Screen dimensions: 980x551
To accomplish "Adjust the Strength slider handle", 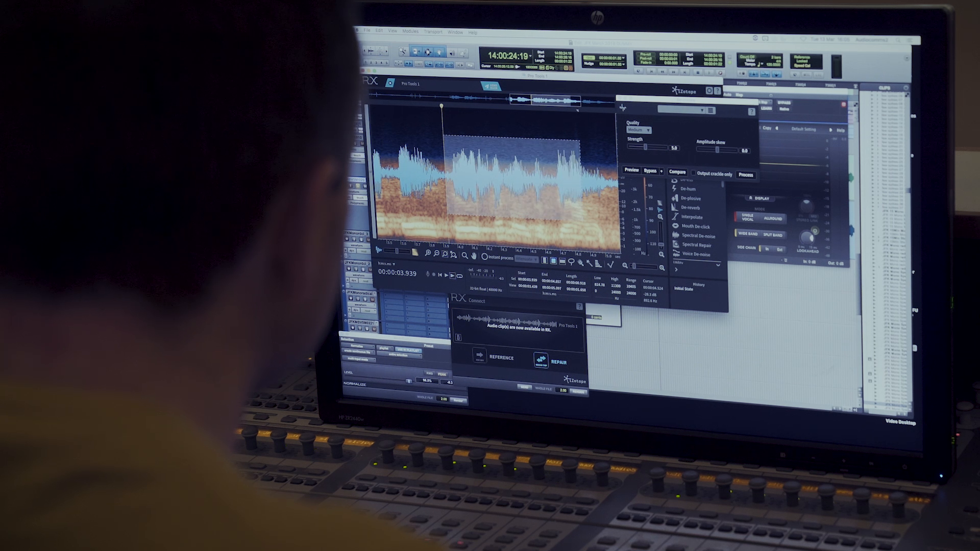I will [x=645, y=147].
